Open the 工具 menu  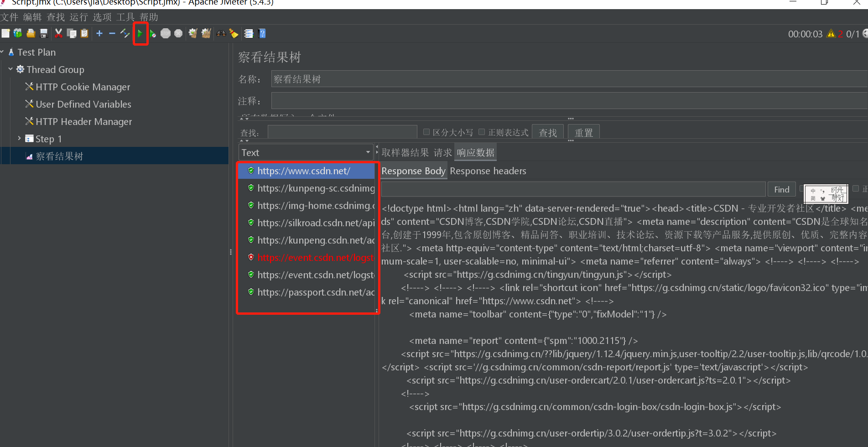[125, 17]
